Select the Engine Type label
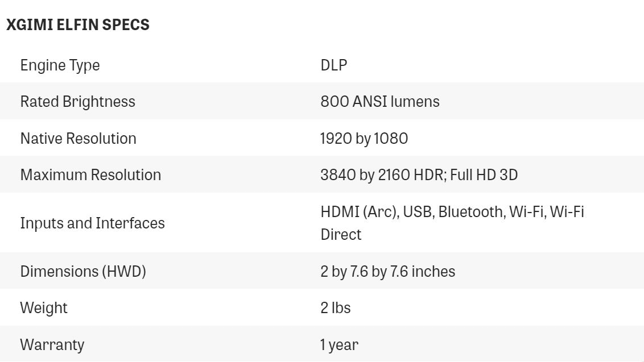 60,65
